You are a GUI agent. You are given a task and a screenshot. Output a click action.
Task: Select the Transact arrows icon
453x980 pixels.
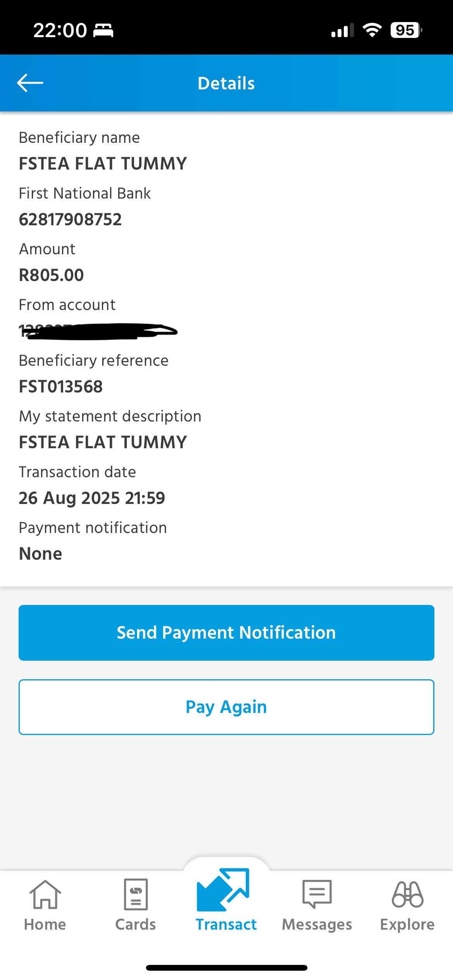click(x=223, y=889)
